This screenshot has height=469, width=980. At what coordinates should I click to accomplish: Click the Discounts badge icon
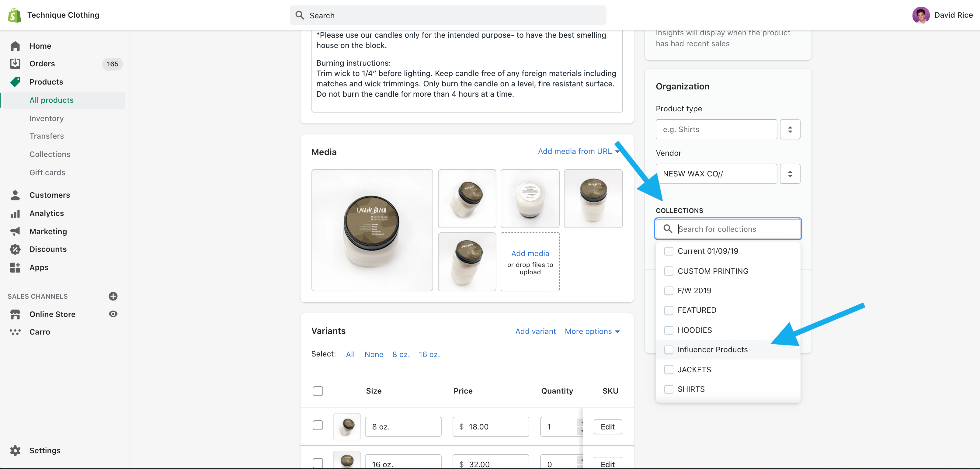[15, 249]
